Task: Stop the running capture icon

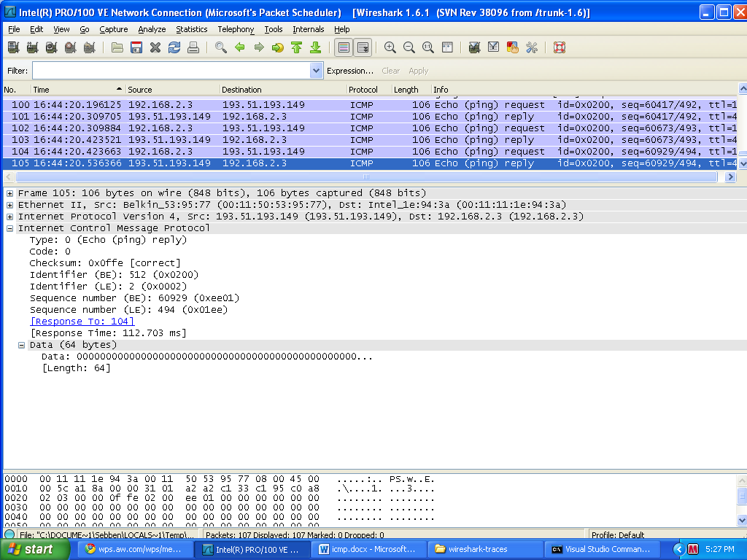Action: tap(71, 47)
